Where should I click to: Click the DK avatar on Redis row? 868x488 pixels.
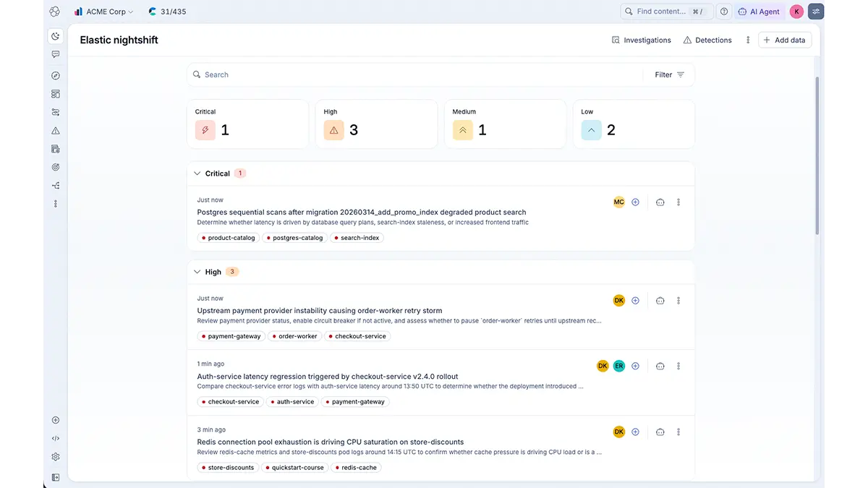[619, 432]
